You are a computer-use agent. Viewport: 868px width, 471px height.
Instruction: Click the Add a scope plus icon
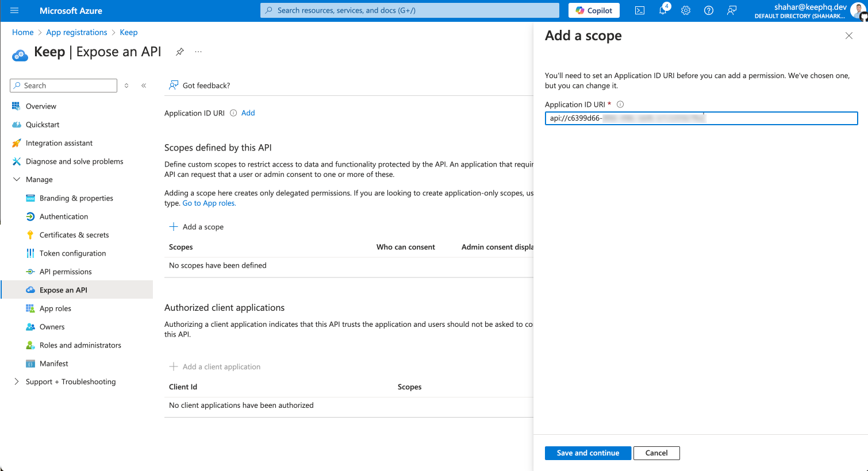pos(174,227)
